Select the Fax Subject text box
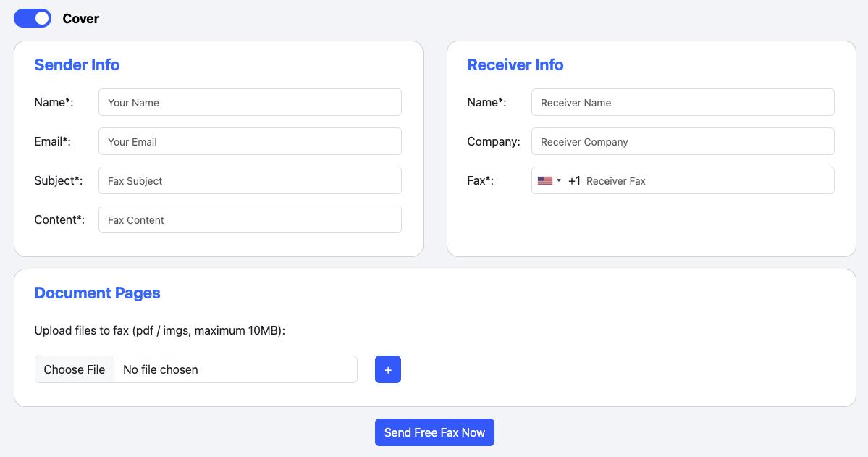 tap(250, 181)
